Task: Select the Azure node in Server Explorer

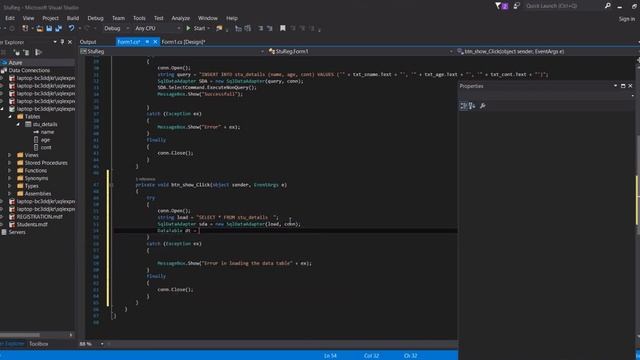Action: (x=15, y=63)
